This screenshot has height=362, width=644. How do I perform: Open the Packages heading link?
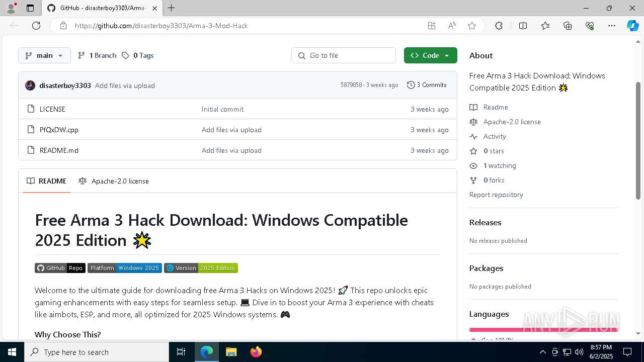486,268
